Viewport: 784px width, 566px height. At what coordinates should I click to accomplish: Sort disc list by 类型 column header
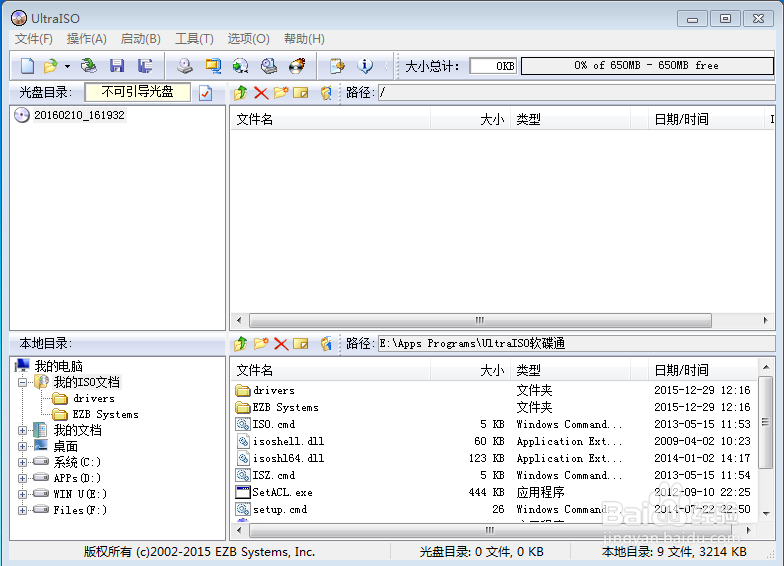point(570,119)
